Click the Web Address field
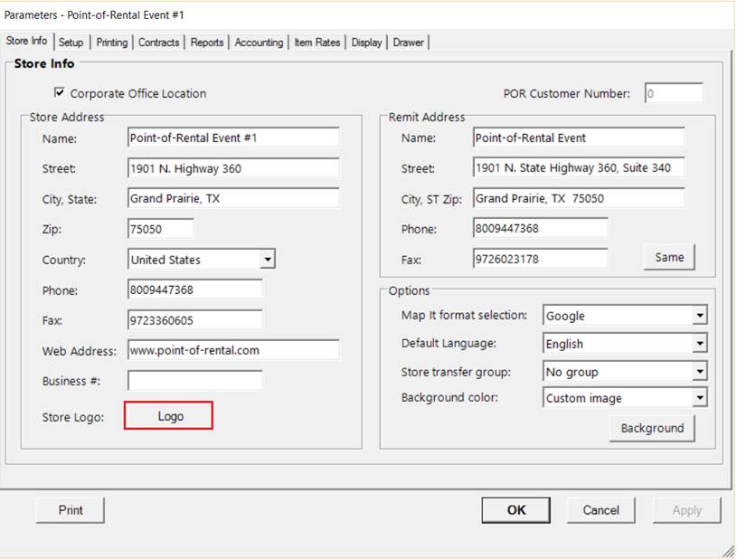 [233, 350]
